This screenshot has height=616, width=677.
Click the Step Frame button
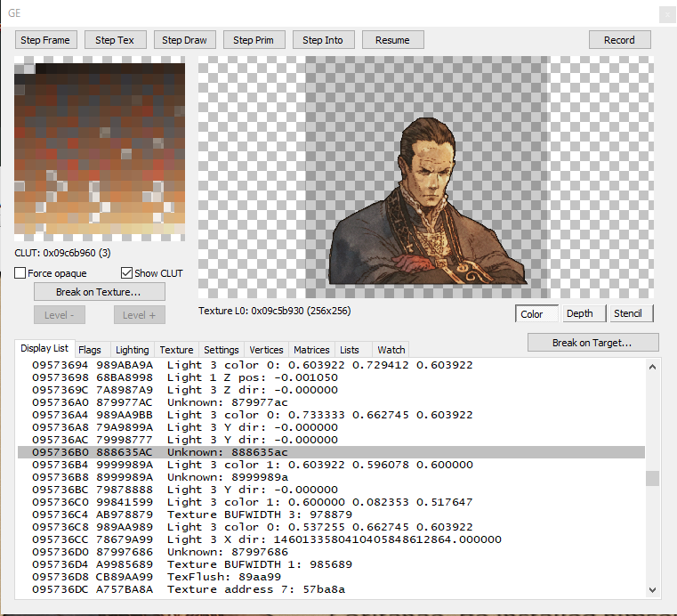pyautogui.click(x=45, y=40)
